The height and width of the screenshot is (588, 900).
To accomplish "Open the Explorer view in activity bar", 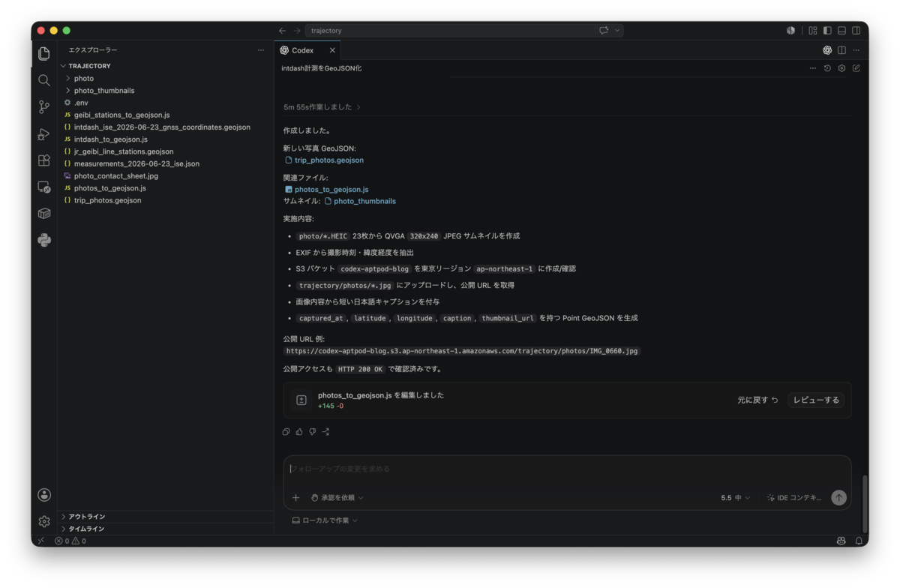I will [44, 53].
